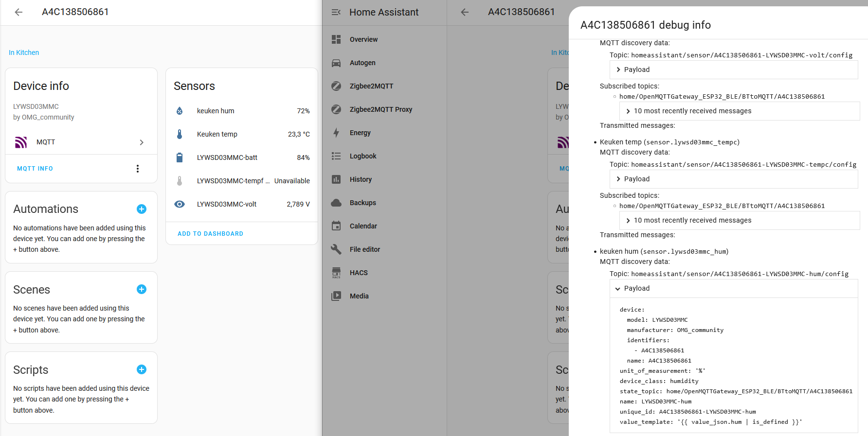Click the MQTT INFO button
This screenshot has height=436, width=868.
(x=35, y=169)
